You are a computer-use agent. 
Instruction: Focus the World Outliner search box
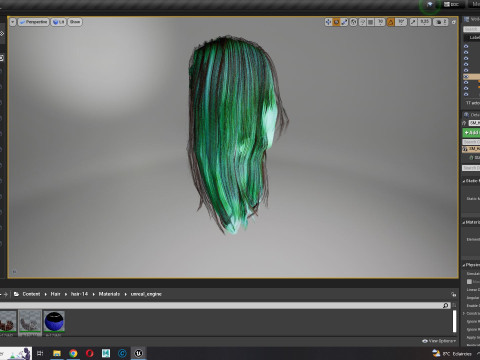(x=471, y=29)
